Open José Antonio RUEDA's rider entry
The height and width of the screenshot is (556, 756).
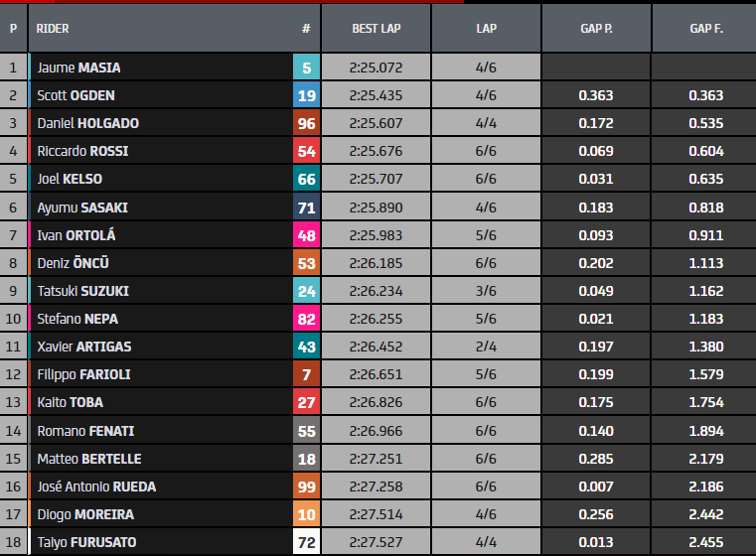coord(96,486)
